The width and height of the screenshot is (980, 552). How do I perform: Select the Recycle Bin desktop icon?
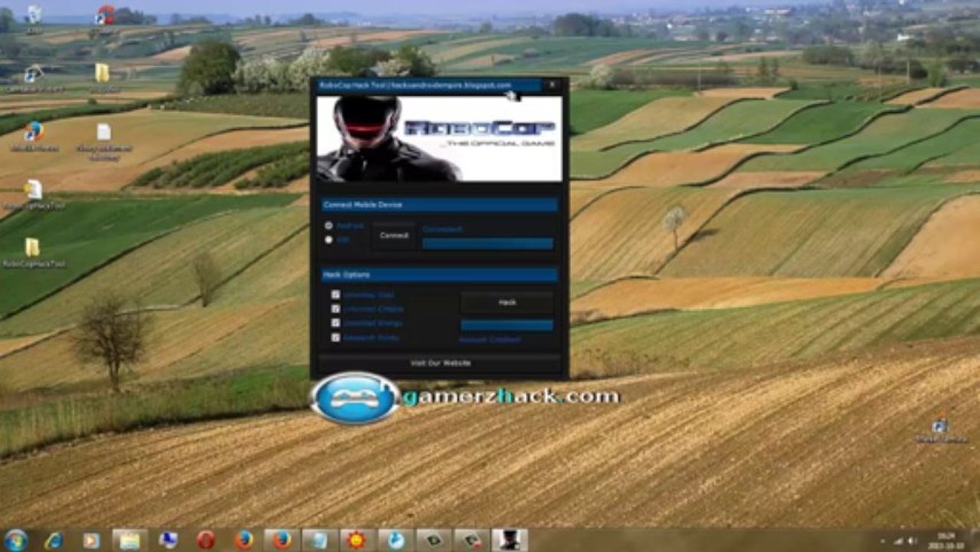pyautogui.click(x=34, y=18)
